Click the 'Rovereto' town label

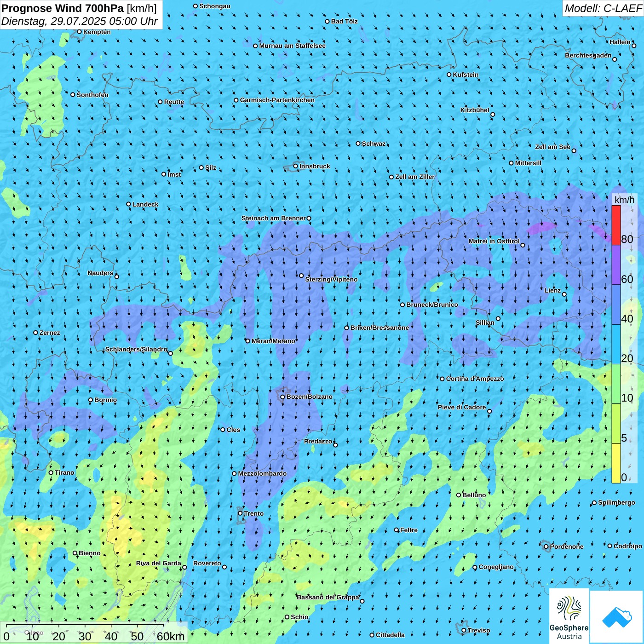click(x=207, y=563)
